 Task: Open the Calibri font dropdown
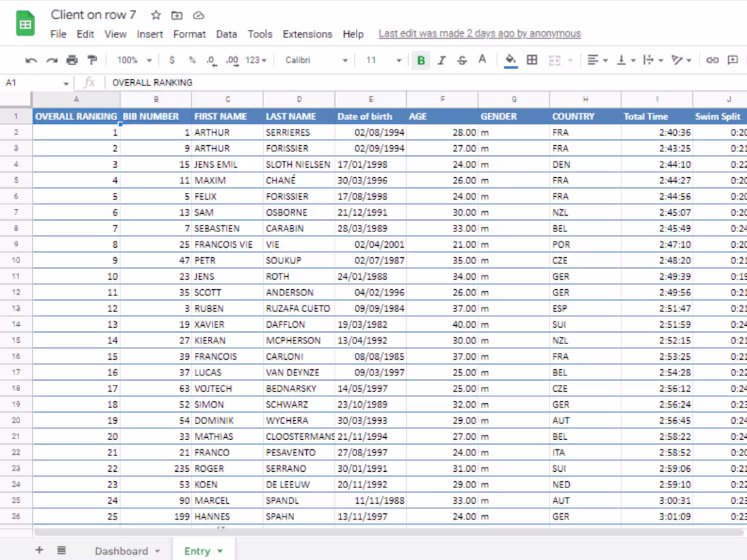tap(316, 60)
